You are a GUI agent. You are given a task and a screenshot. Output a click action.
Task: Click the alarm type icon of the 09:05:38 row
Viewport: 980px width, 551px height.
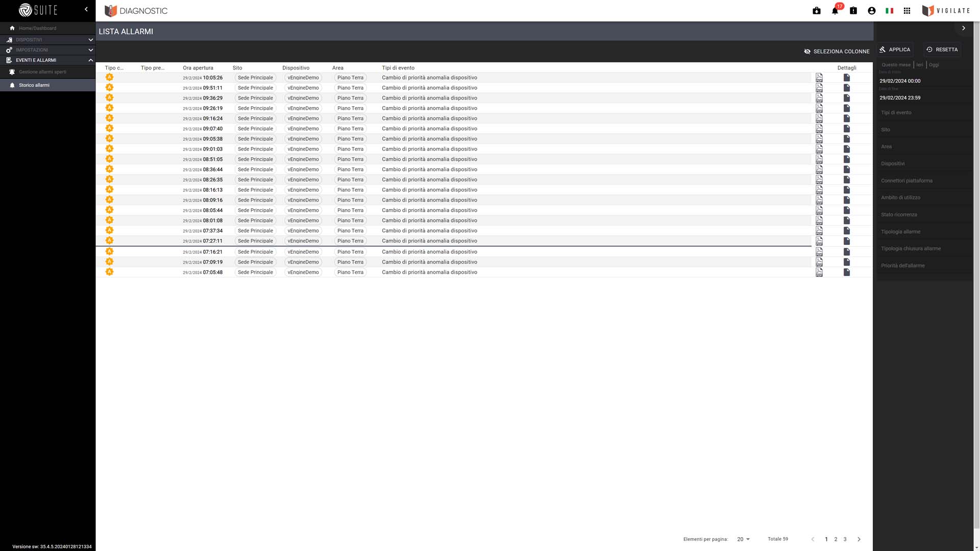tap(109, 138)
